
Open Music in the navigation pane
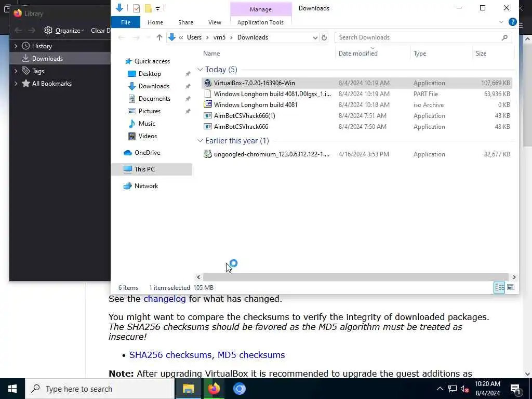[x=147, y=124]
